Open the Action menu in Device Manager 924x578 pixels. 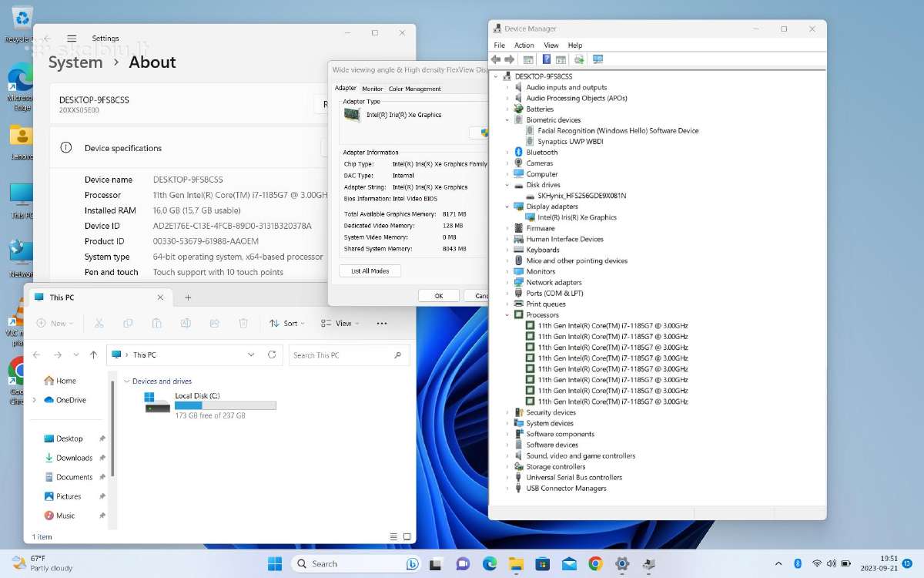(524, 45)
